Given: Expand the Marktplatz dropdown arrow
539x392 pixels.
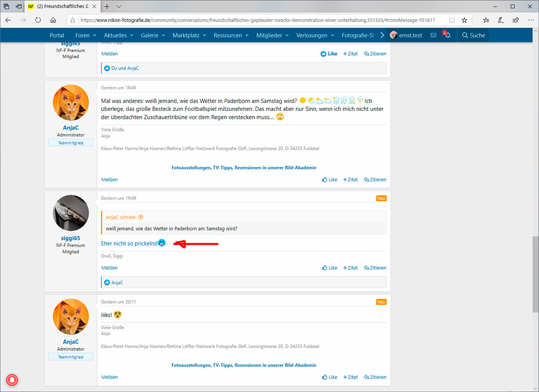Looking at the screenshot, I should coord(204,35).
